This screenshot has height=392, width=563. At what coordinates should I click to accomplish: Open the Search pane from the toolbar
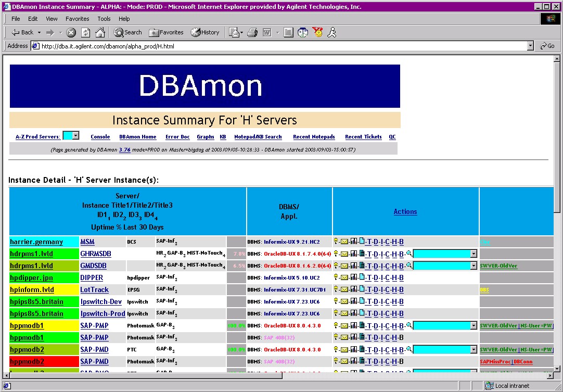click(x=128, y=32)
